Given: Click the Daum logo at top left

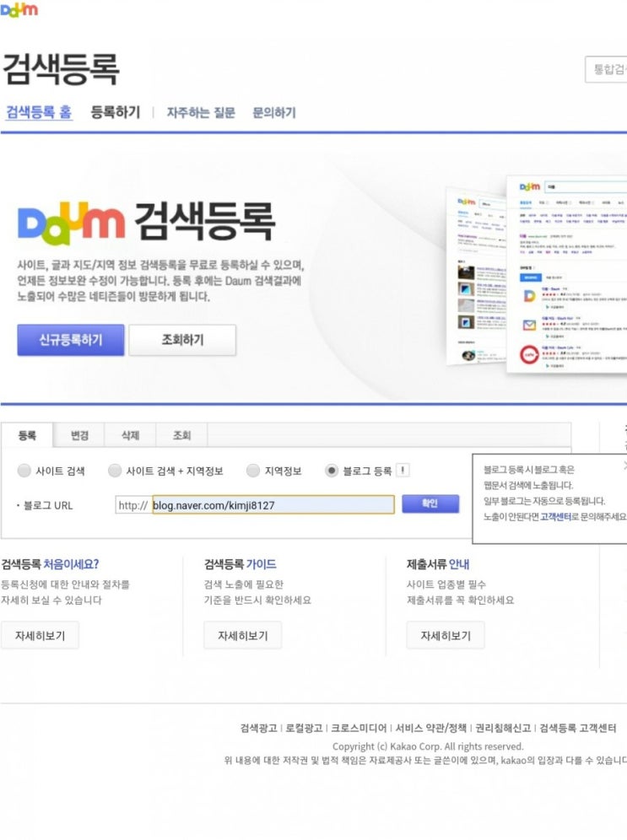Looking at the screenshot, I should click(x=19, y=9).
